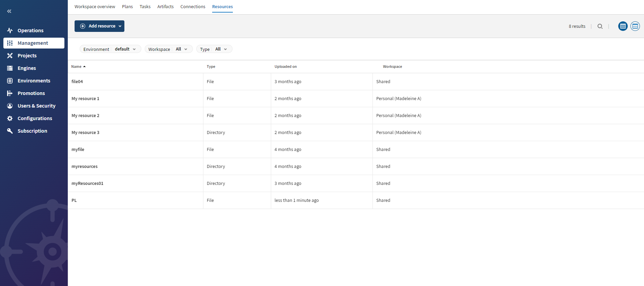Go to the Connections tab
644x286 pixels.
193,7
